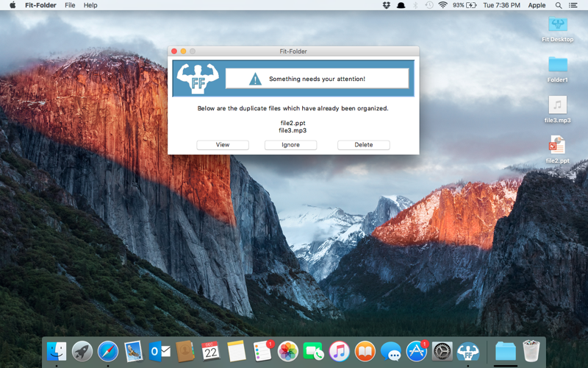Screen dimensions: 588x368
Task: Open the Apple user account menu
Action: click(x=537, y=5)
